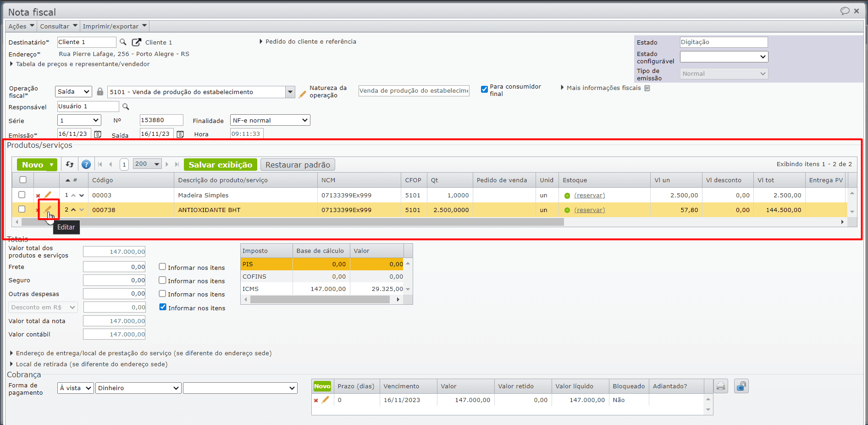
Task: Sort items by the NCM column header
Action: point(359,180)
